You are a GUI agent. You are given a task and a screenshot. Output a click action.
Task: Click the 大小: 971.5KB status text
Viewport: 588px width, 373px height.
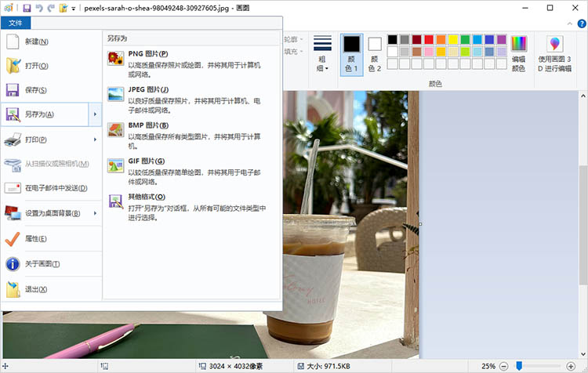coord(328,366)
